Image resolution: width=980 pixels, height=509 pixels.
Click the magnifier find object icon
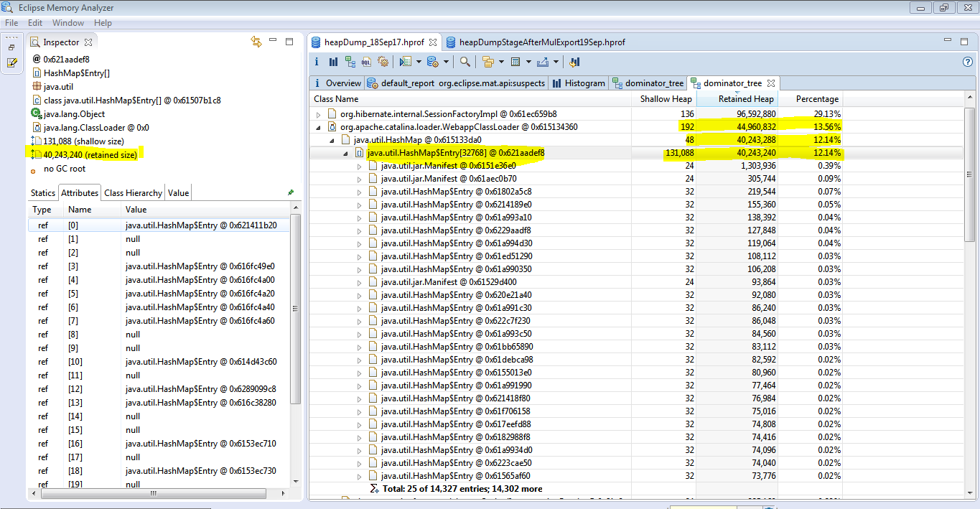pyautogui.click(x=465, y=62)
